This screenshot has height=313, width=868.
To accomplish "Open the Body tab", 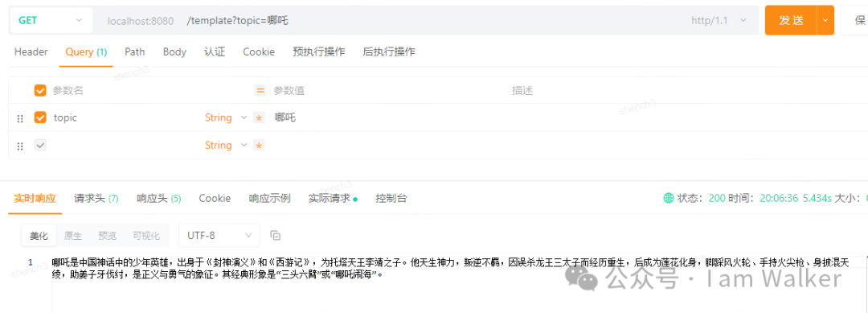I will pyautogui.click(x=174, y=52).
